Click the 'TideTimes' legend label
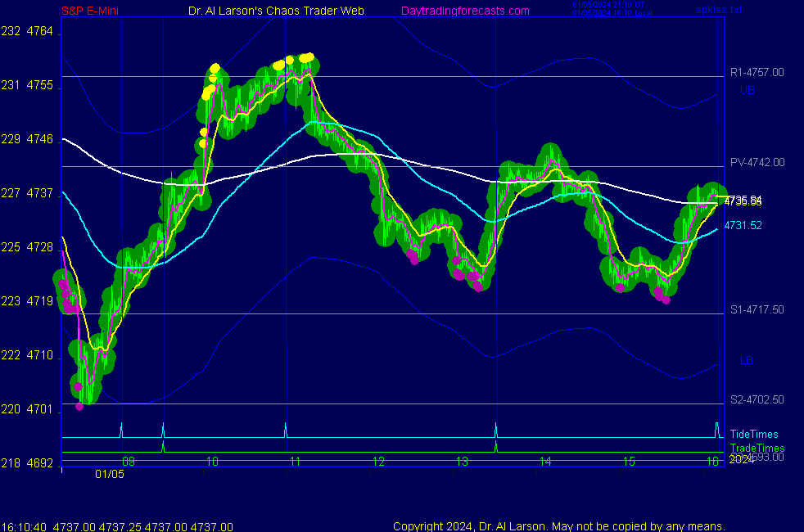Image resolution: width=804 pixels, height=532 pixels. pyautogui.click(x=754, y=434)
